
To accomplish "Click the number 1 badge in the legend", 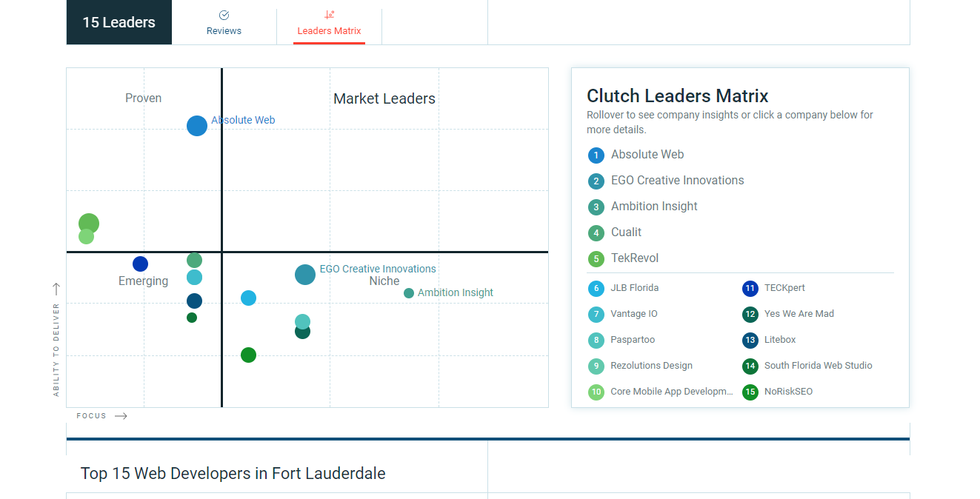I will tap(596, 155).
